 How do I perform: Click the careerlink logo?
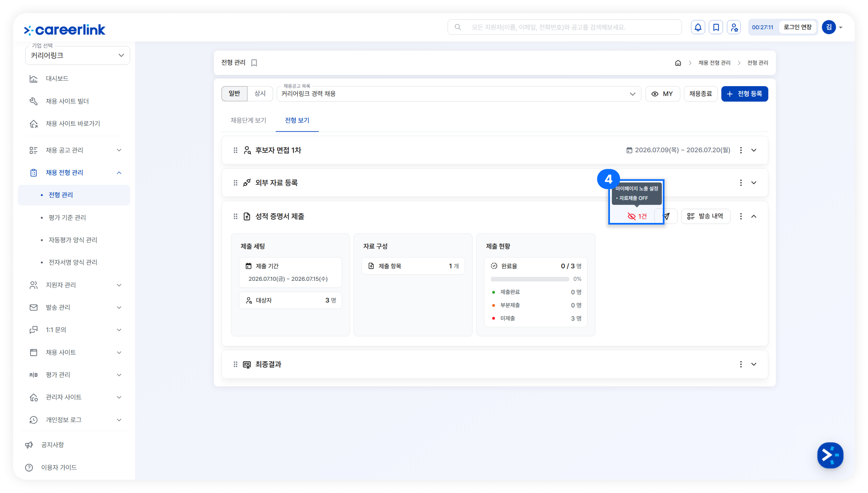tap(64, 30)
